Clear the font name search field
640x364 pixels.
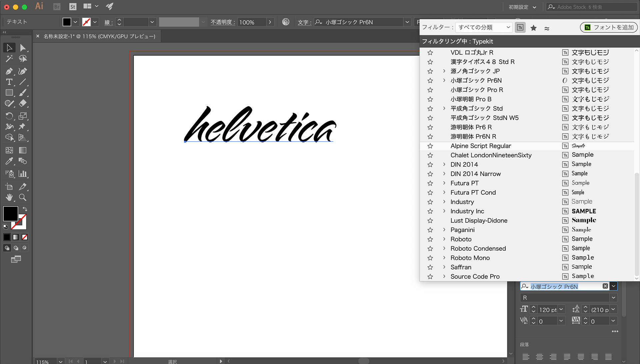click(605, 286)
